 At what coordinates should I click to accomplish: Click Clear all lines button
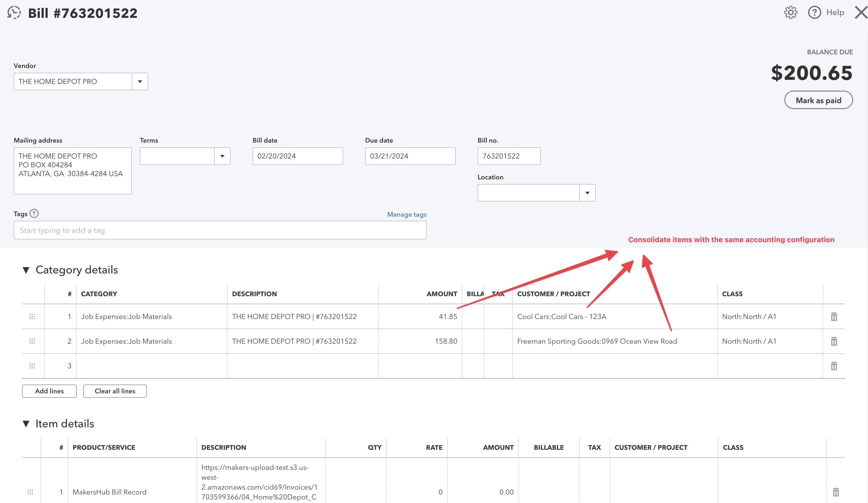tap(115, 391)
